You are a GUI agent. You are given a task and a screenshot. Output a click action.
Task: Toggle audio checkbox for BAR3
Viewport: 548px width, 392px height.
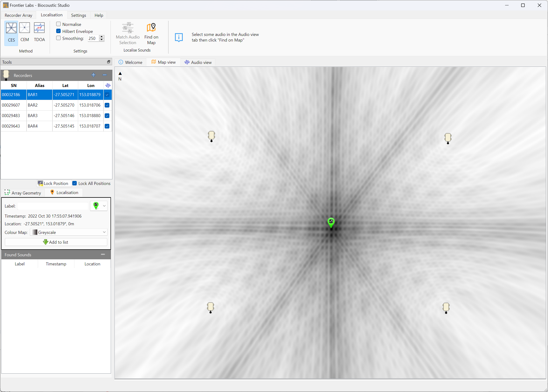point(107,116)
